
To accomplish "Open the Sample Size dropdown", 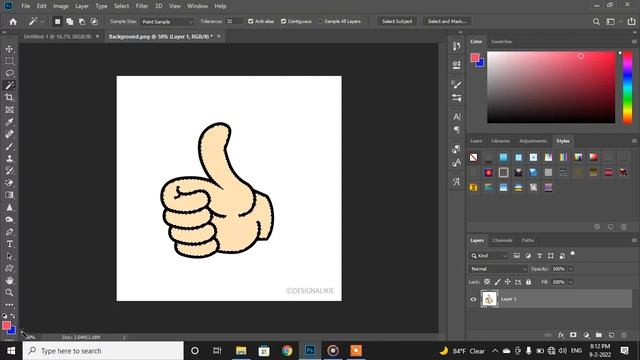I will pyautogui.click(x=167, y=22).
